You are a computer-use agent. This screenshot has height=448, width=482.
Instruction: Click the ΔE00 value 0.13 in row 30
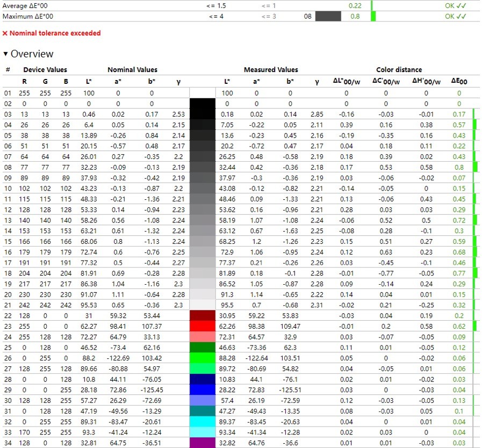click(459, 400)
